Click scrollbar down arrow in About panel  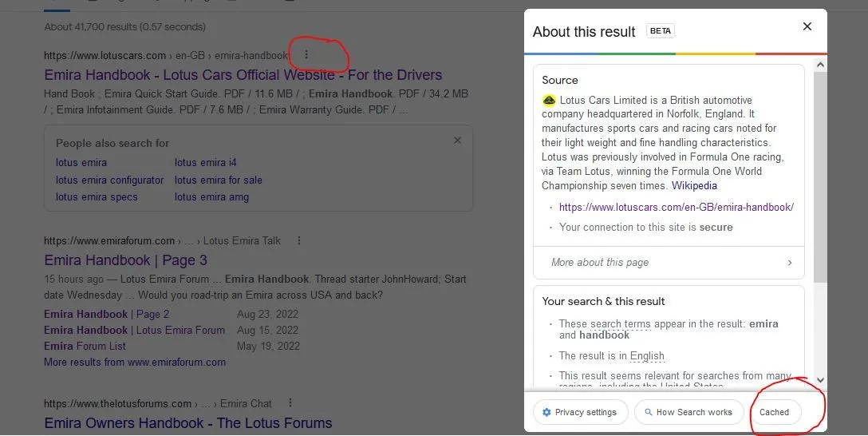click(820, 381)
